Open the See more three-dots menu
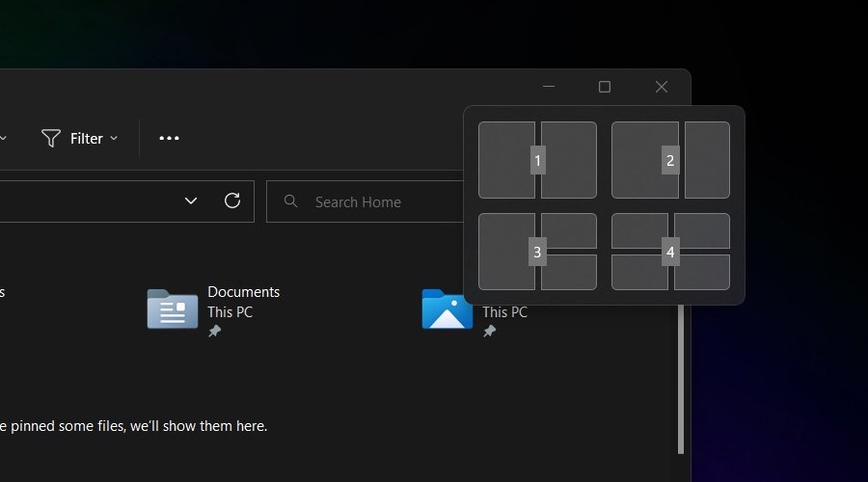This screenshot has height=482, width=868. (169, 139)
